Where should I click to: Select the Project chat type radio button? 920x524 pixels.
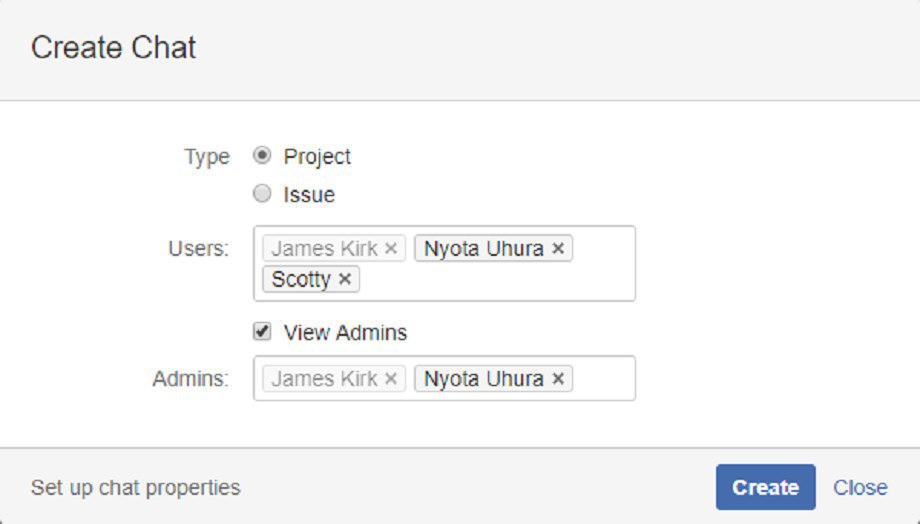(x=262, y=155)
